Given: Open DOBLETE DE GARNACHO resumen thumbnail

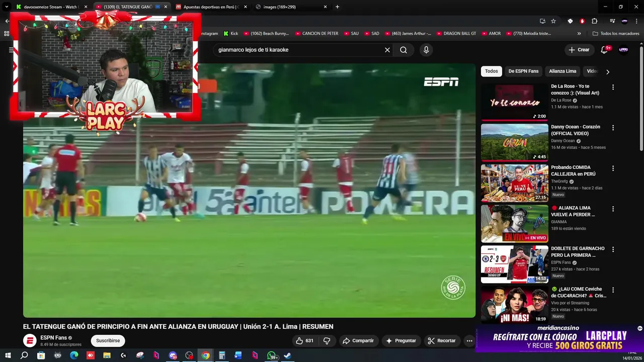Looking at the screenshot, I should pyautogui.click(x=514, y=264).
